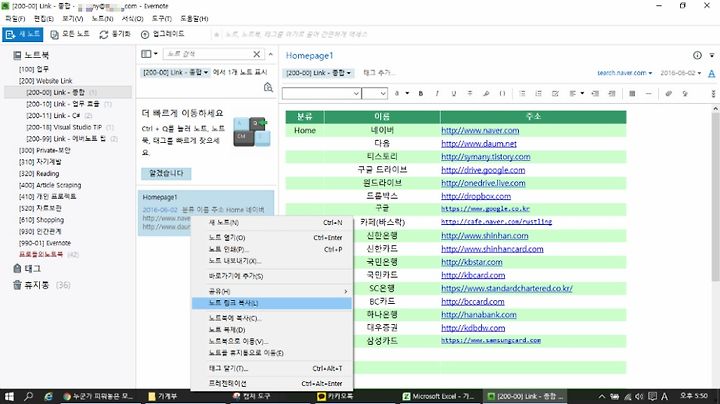This screenshot has height=404, width=720.
Task: Select the [610] Shopping notebook
Action: click(x=41, y=220)
